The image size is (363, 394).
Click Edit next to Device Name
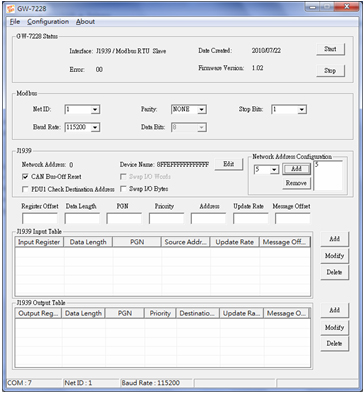point(229,164)
